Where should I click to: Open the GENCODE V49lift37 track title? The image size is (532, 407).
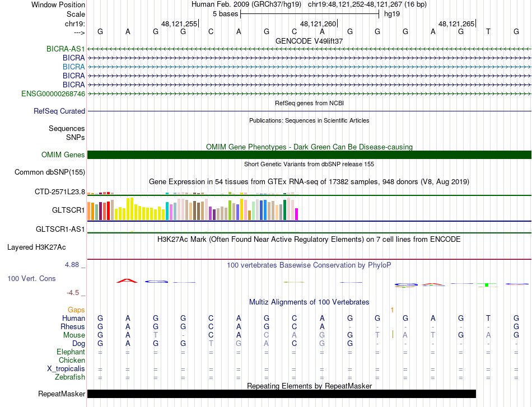(309, 41)
